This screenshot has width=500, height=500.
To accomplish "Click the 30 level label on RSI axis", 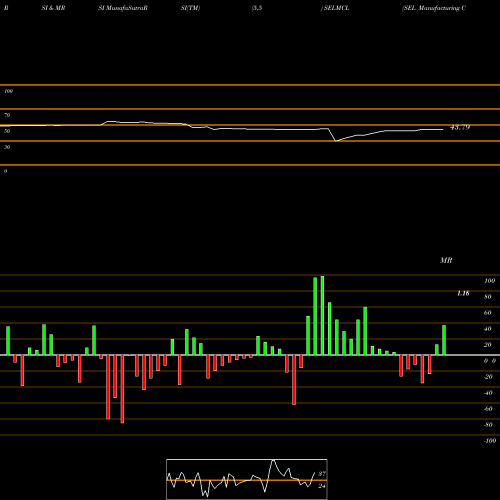I will (x=7, y=147).
